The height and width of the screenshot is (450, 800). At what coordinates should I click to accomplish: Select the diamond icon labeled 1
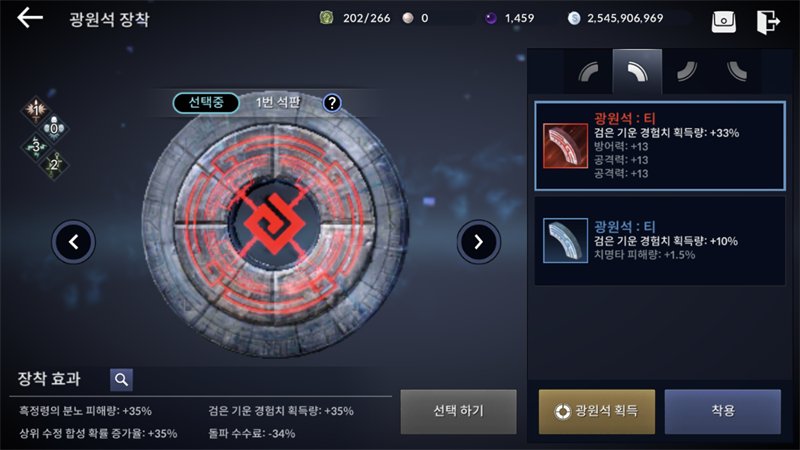pos(36,109)
